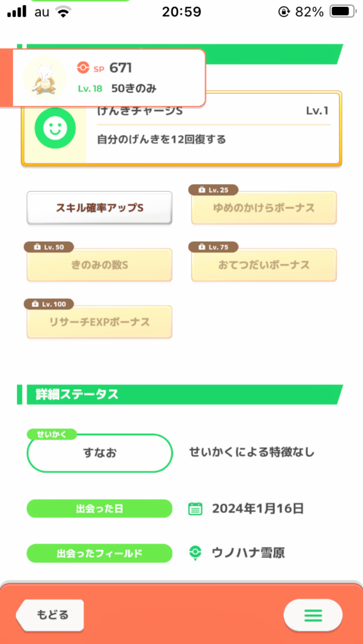Tap the Lv. 100 lock badge
The image size is (363, 644).
pos(49,304)
